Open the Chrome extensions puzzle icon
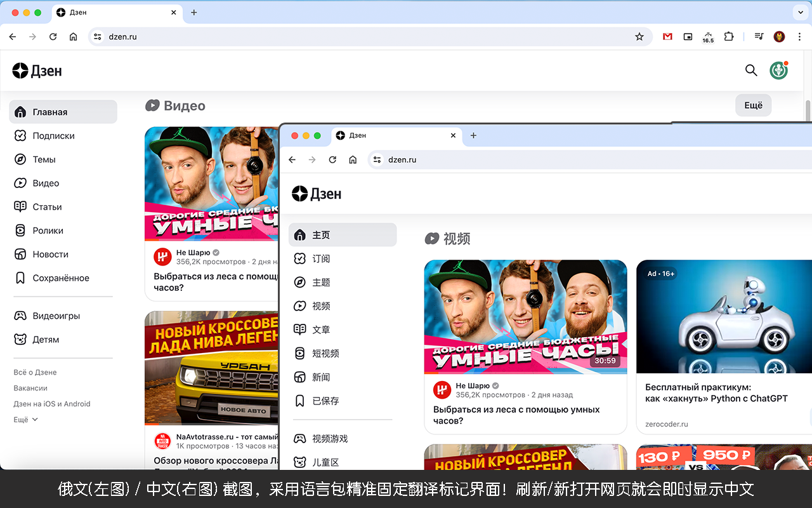Image resolution: width=812 pixels, height=508 pixels. pos(729,37)
